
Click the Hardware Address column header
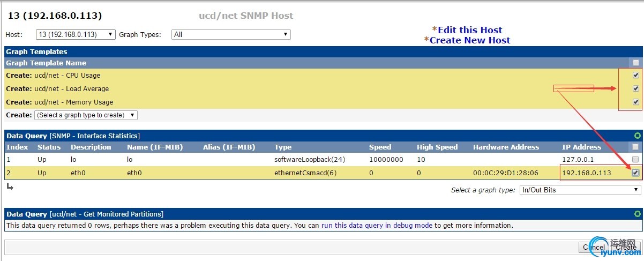point(506,147)
